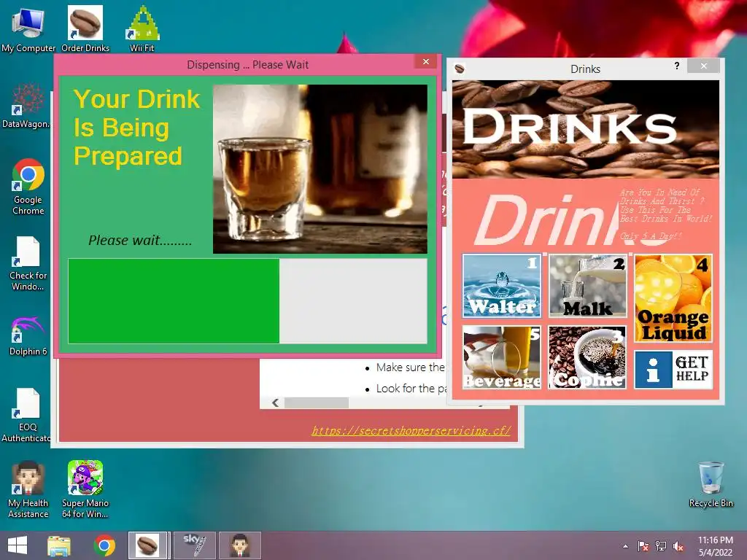Click the whiskey glass image in dispensing dialog
The width and height of the screenshot is (747, 560).
320,169
